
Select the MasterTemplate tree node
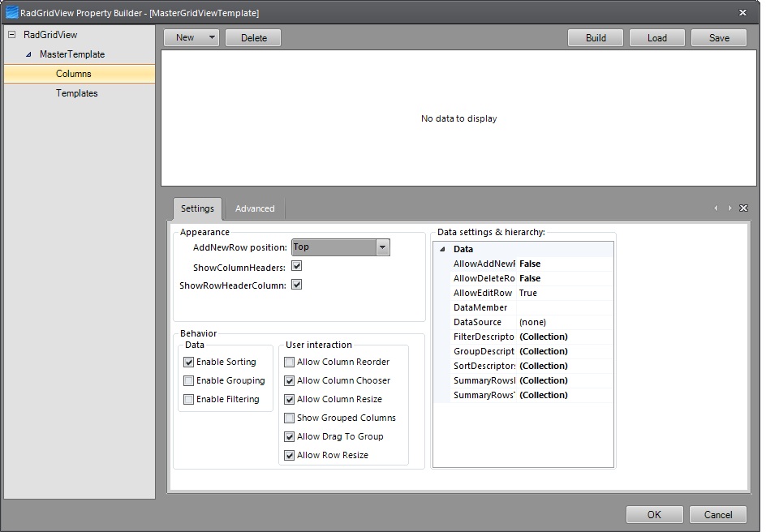72,54
